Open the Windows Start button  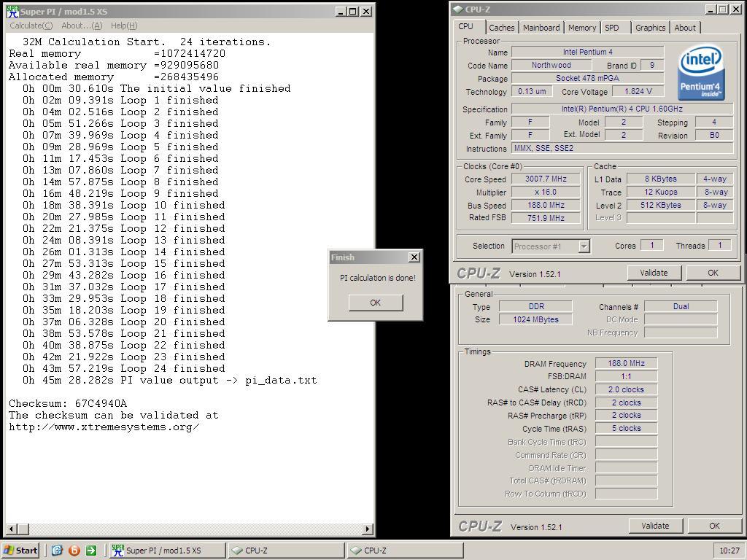click(x=20, y=551)
